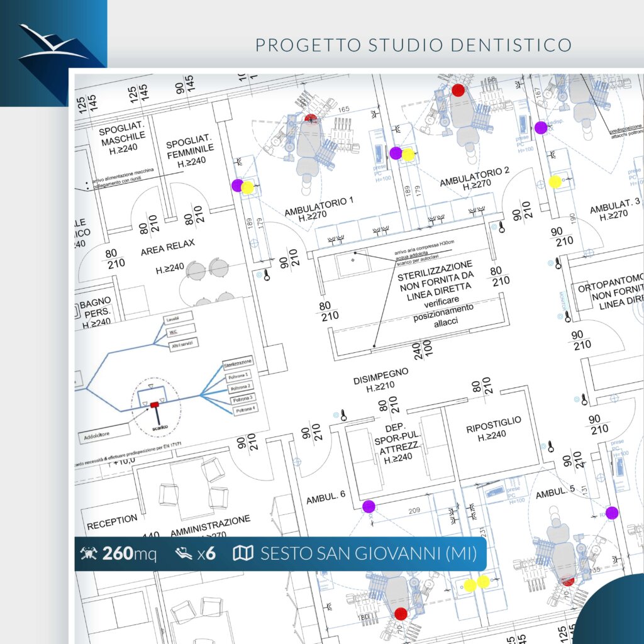Select the Sterilizzazione box in the plumbing diagram
Screen dimensions: 644x644
coord(238,362)
